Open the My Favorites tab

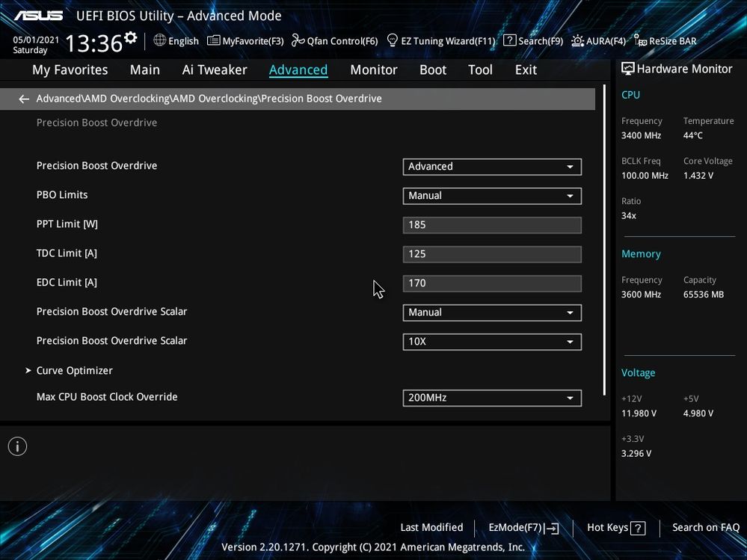pos(70,70)
